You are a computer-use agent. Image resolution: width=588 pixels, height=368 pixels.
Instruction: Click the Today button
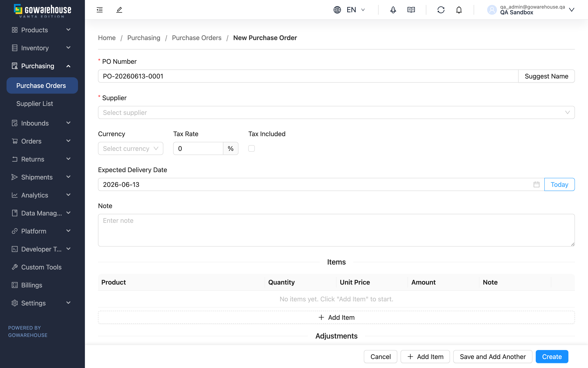tap(559, 184)
